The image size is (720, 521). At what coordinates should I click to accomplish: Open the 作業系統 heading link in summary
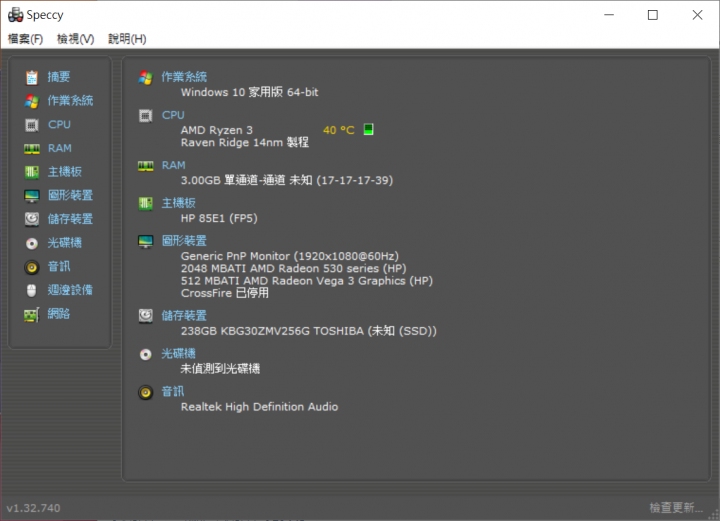point(184,77)
